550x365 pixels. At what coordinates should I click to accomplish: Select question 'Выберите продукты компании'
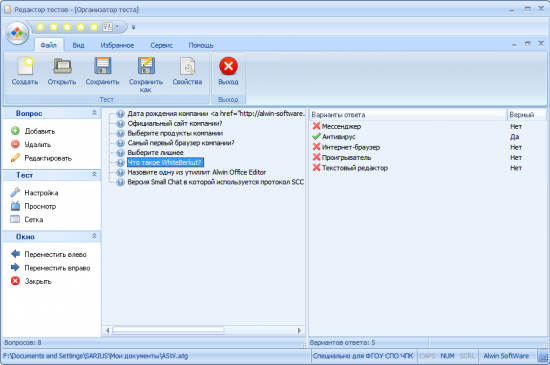coord(175,133)
